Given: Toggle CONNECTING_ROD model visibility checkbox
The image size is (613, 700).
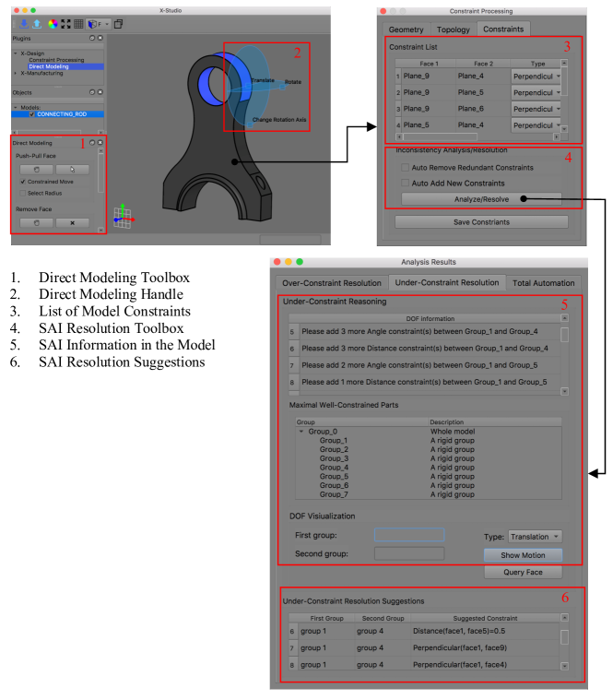Looking at the screenshot, I should pos(31,114).
